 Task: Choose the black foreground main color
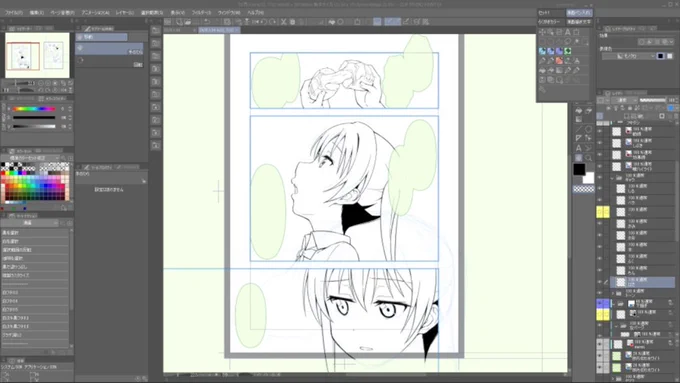click(579, 169)
